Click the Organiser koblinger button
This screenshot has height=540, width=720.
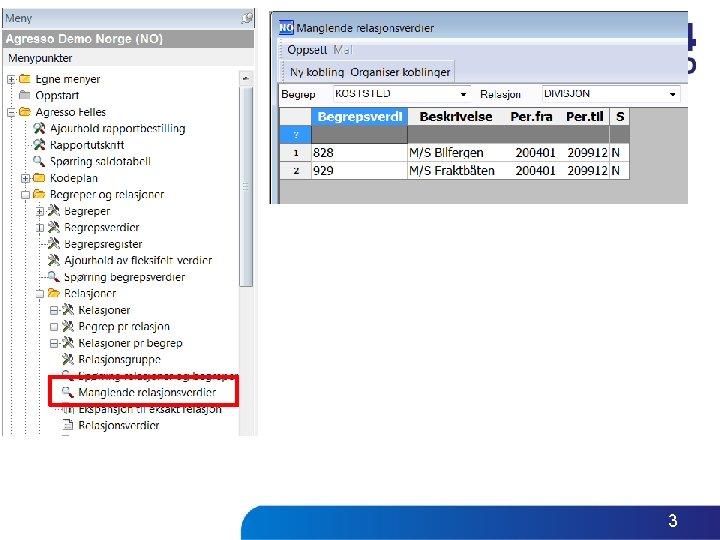[400, 72]
